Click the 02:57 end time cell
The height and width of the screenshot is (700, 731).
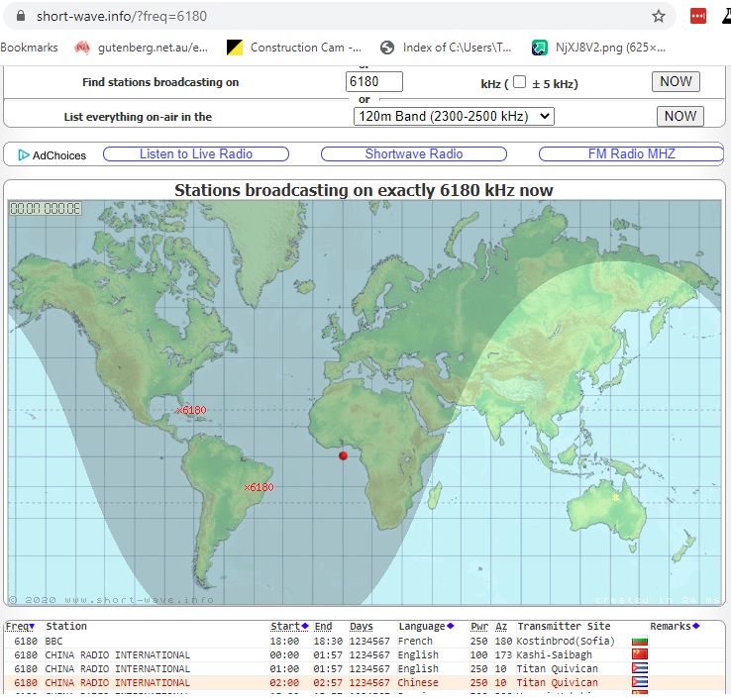click(x=328, y=683)
